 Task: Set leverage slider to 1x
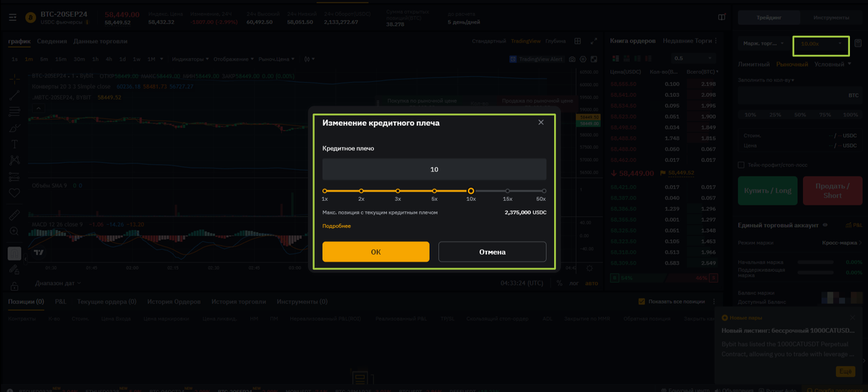pos(325,191)
